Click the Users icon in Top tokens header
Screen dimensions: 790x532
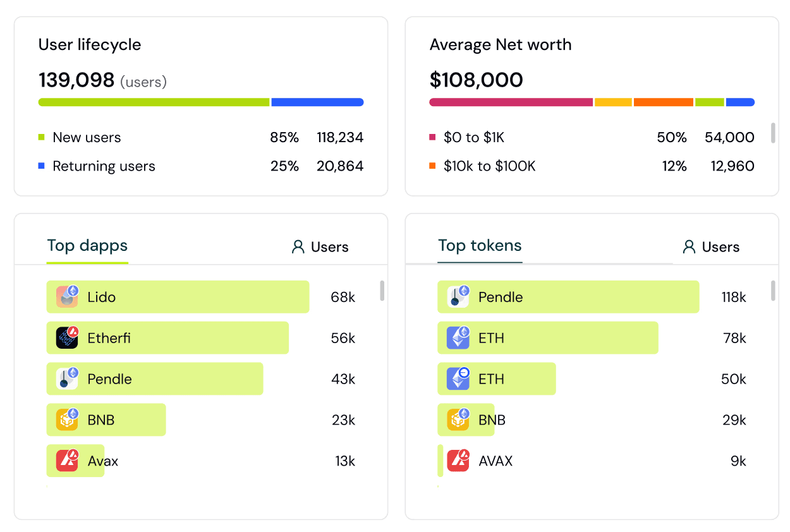[x=689, y=247]
